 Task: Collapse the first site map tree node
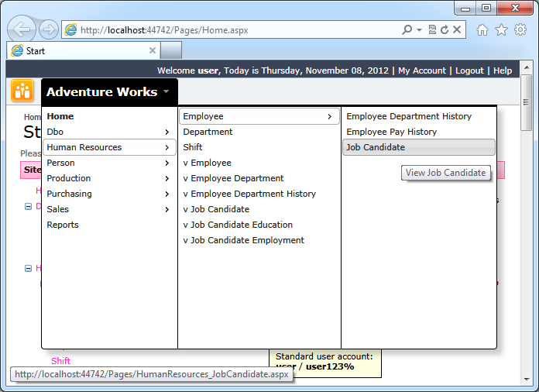pos(28,206)
